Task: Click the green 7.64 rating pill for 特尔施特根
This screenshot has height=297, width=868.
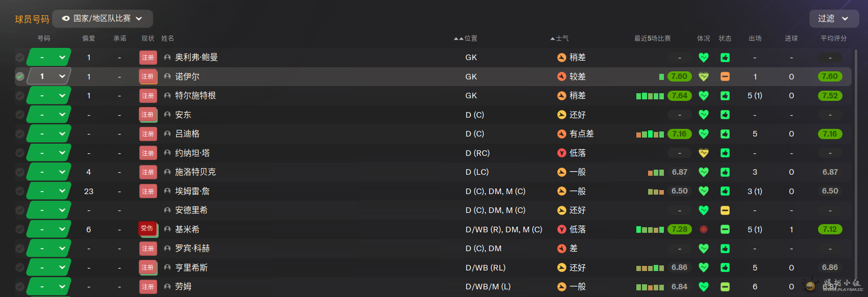Action: click(680, 96)
